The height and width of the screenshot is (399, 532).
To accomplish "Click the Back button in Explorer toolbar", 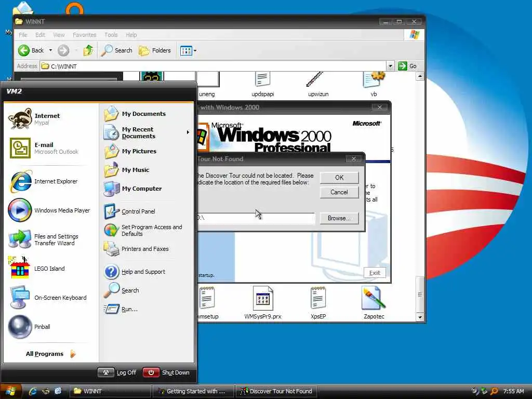I will pos(31,50).
